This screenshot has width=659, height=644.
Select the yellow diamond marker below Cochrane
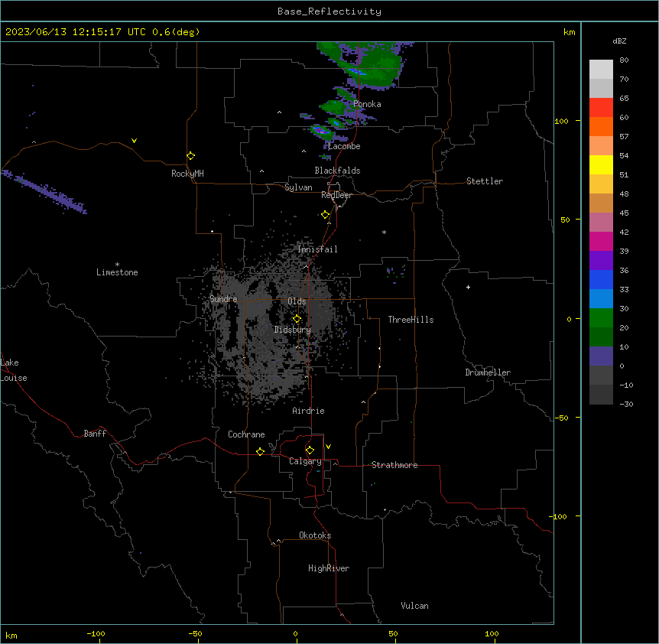(260, 451)
